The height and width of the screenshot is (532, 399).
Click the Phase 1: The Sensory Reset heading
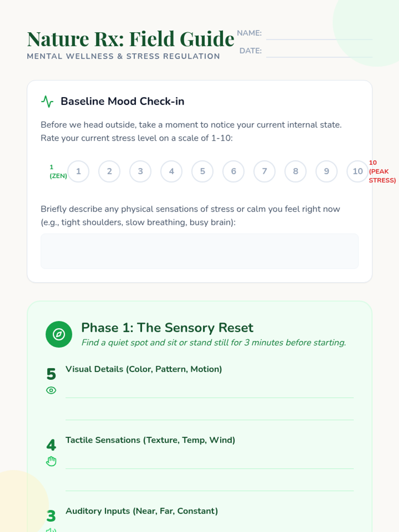[x=167, y=328]
